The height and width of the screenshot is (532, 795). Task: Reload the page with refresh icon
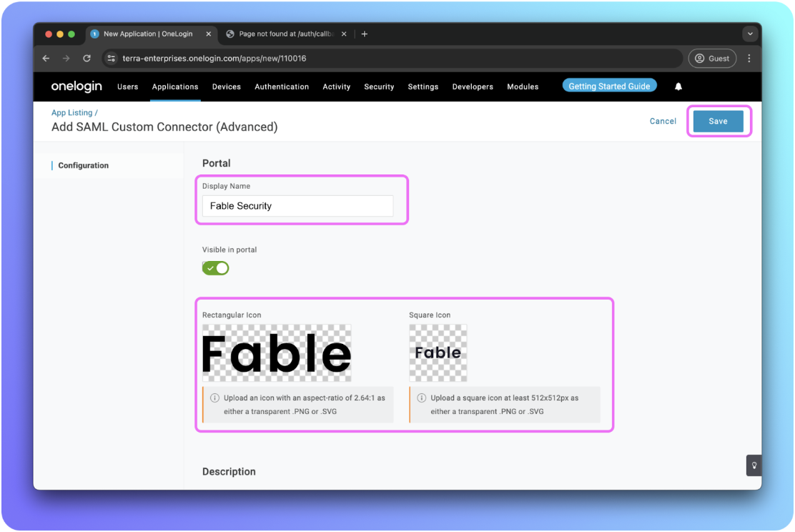[x=87, y=59]
